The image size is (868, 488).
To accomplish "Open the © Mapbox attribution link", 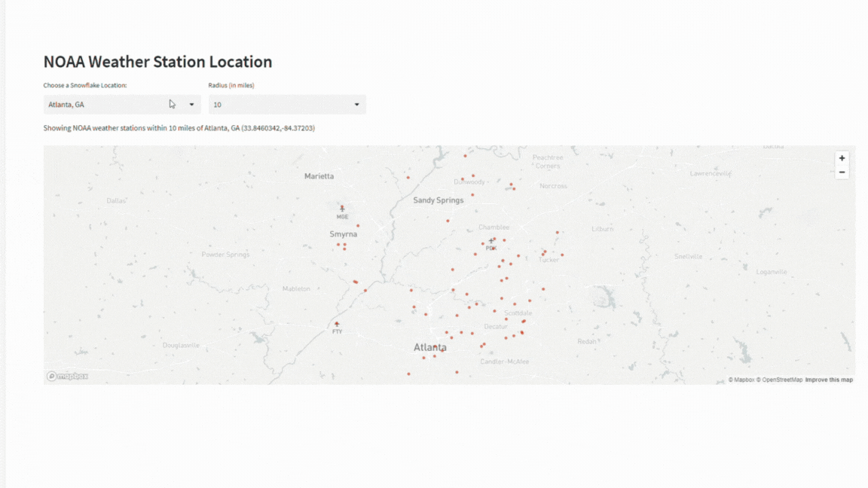I will pyautogui.click(x=741, y=380).
